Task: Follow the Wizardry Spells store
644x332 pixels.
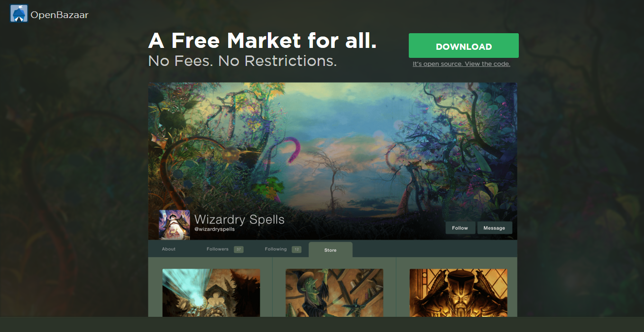Action: (460, 228)
